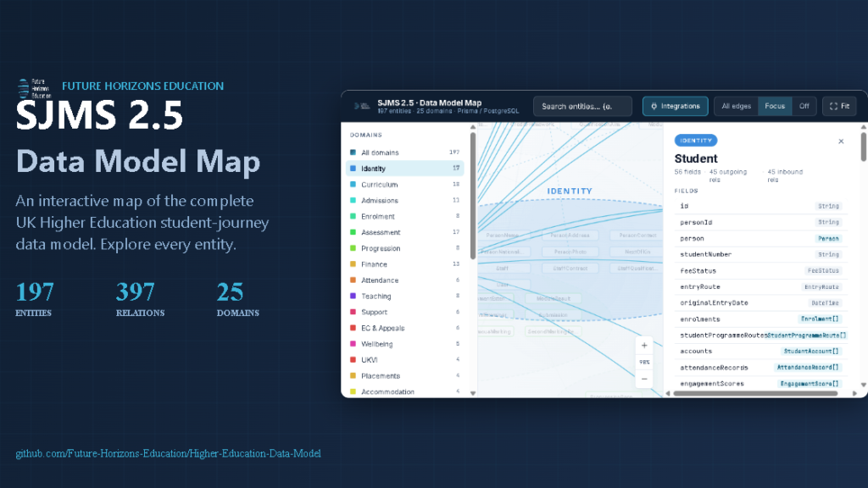Select the Attendance domain

(x=404, y=280)
